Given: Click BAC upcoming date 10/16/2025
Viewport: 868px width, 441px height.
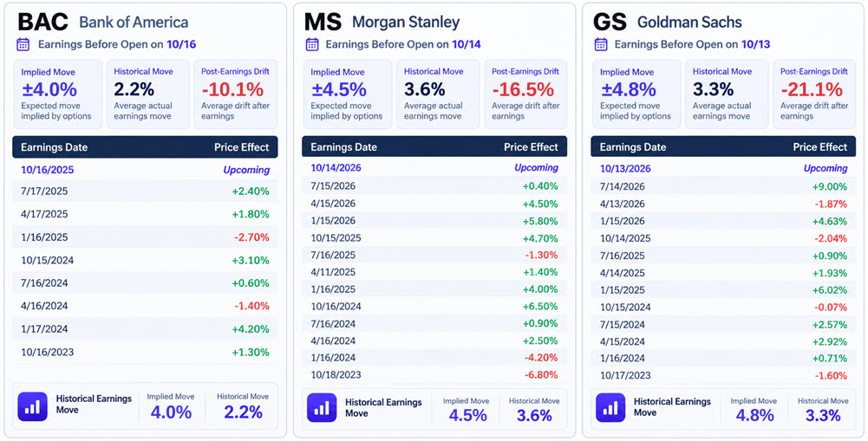Looking at the screenshot, I should [x=47, y=170].
